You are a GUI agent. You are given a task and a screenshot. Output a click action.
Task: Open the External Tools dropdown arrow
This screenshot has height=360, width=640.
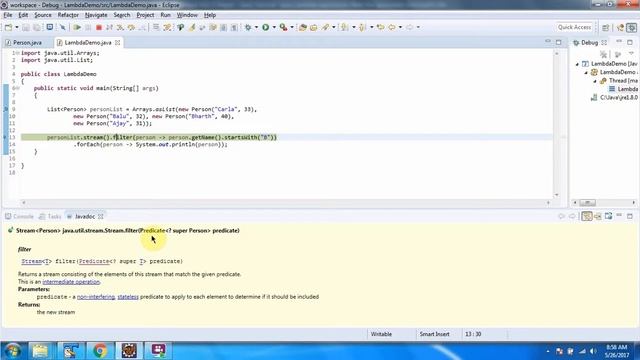292,27
